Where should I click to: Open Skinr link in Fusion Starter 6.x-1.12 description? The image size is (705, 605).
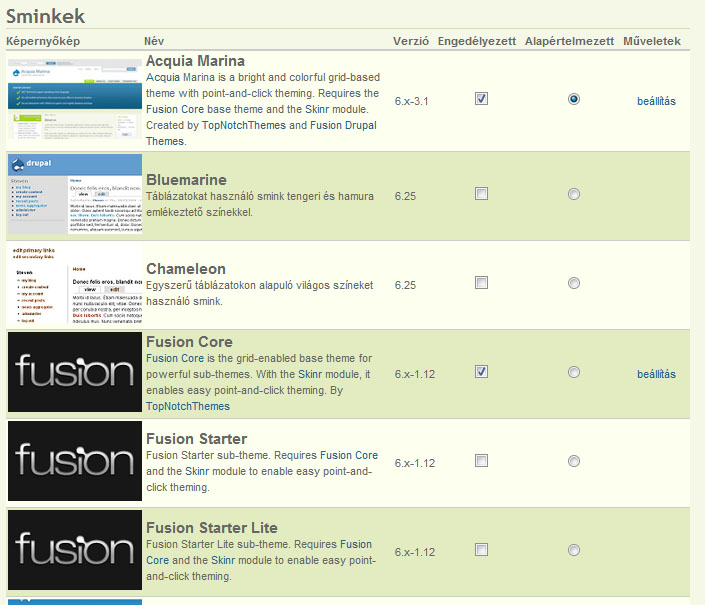click(x=197, y=472)
